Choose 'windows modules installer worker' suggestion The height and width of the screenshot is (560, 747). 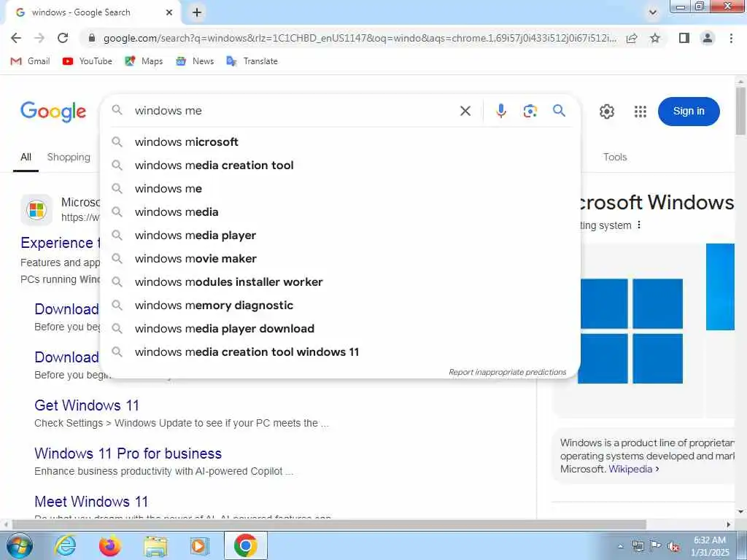pyautogui.click(x=341, y=282)
